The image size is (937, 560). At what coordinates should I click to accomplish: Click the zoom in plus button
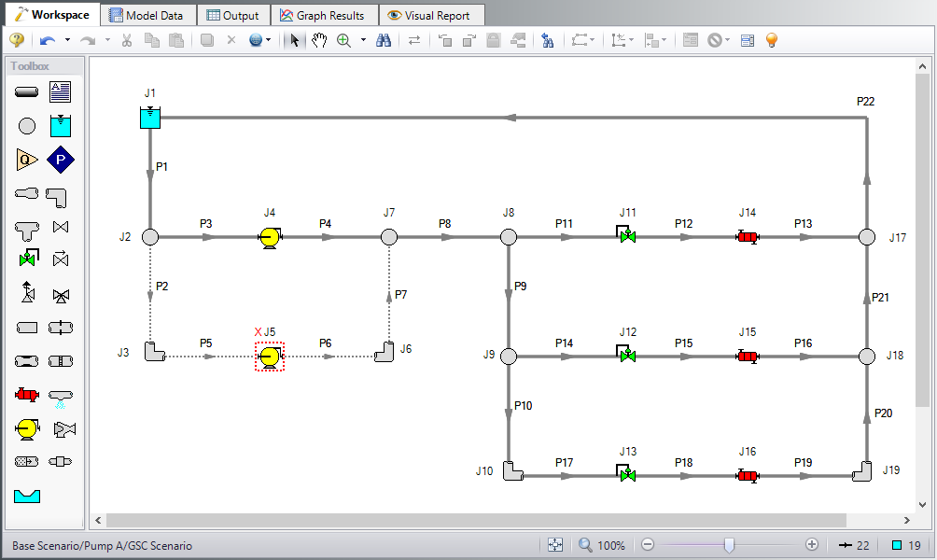pyautogui.click(x=812, y=545)
